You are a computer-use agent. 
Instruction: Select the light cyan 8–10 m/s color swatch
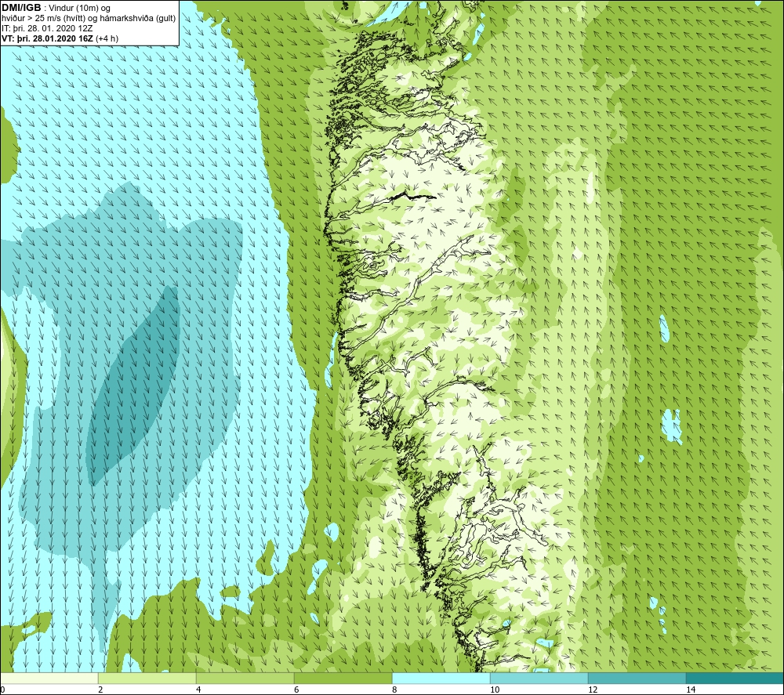pyautogui.click(x=441, y=678)
